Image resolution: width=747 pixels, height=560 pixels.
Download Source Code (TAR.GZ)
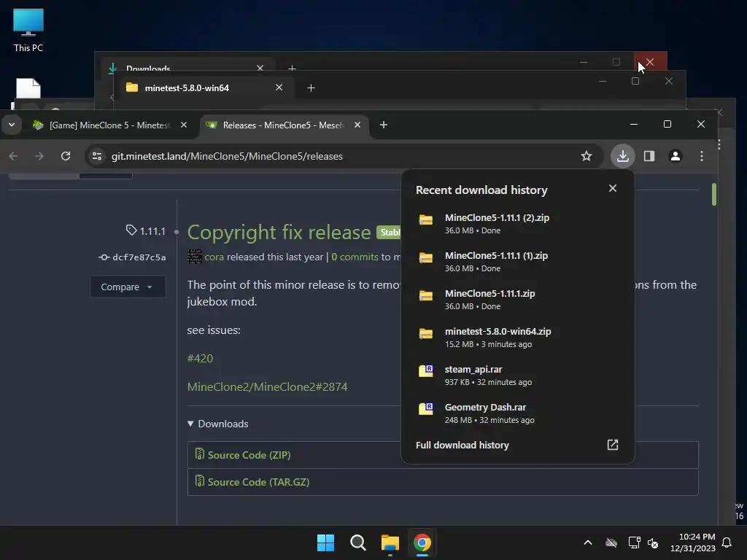259,482
